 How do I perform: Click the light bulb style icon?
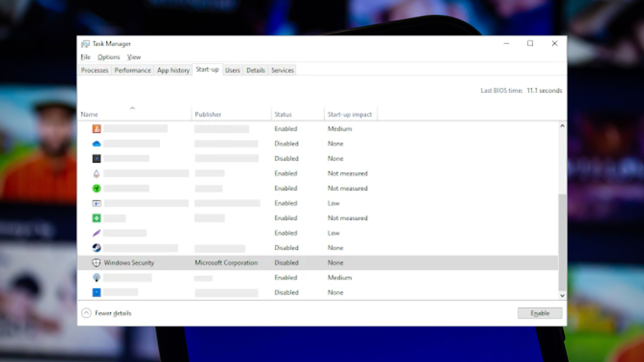(97, 278)
